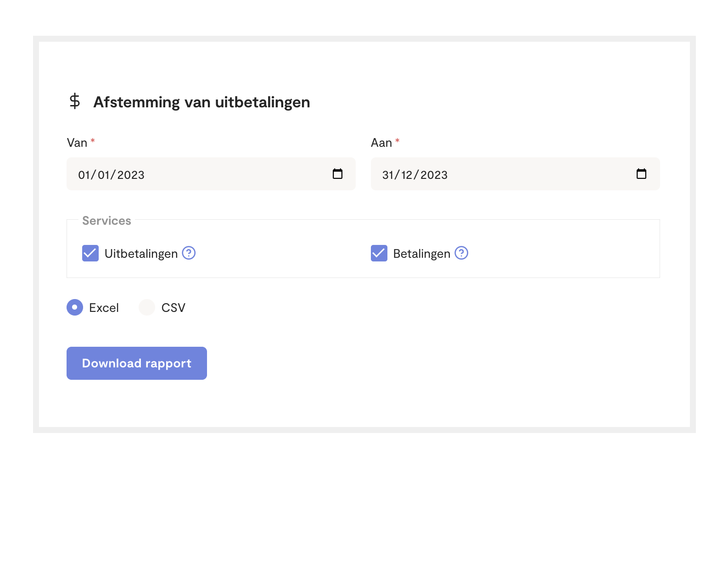Select the CSV radio option
Screen dimensions: 728x566
pos(147,307)
